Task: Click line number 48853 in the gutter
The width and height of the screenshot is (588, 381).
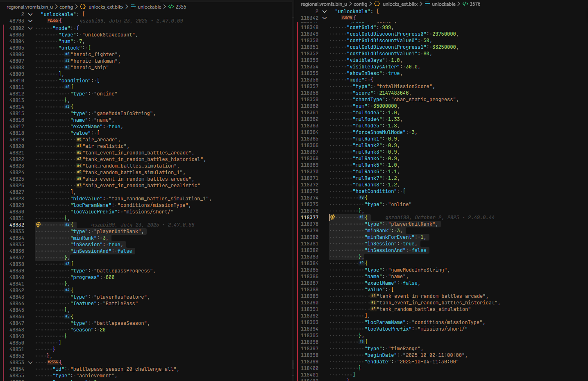Action: click(x=17, y=362)
